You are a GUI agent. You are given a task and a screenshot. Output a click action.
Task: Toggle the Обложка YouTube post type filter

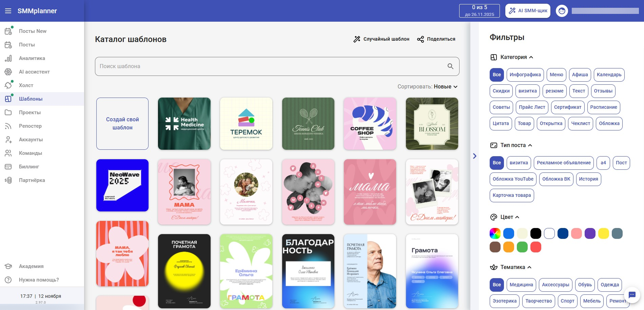[x=513, y=179]
